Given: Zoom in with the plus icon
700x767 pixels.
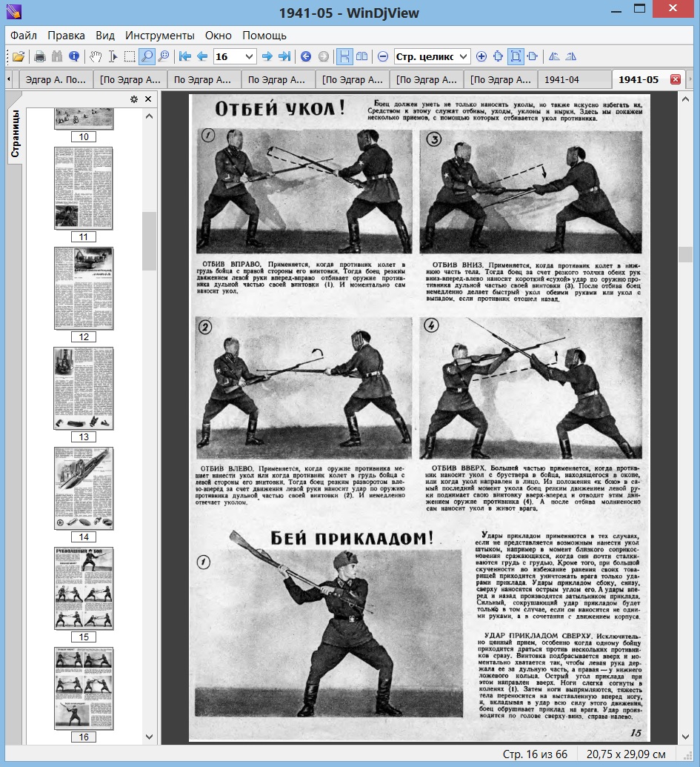Looking at the screenshot, I should click(481, 56).
